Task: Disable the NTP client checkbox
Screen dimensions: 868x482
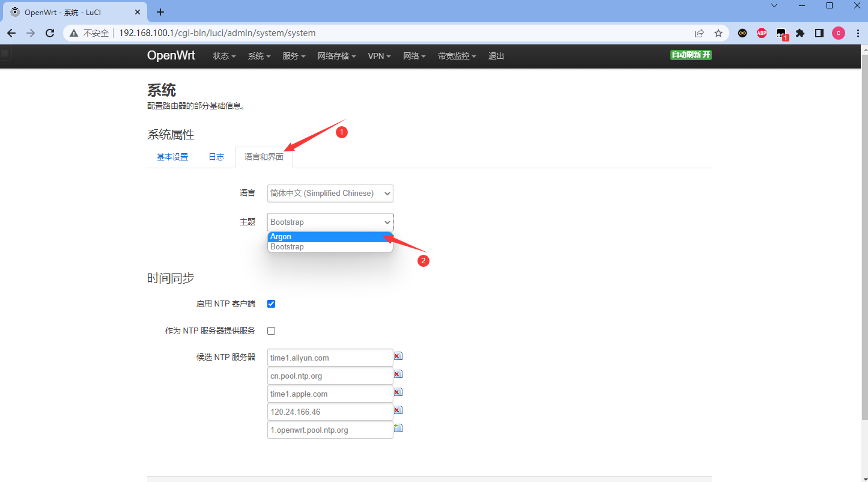Action: pos(271,304)
